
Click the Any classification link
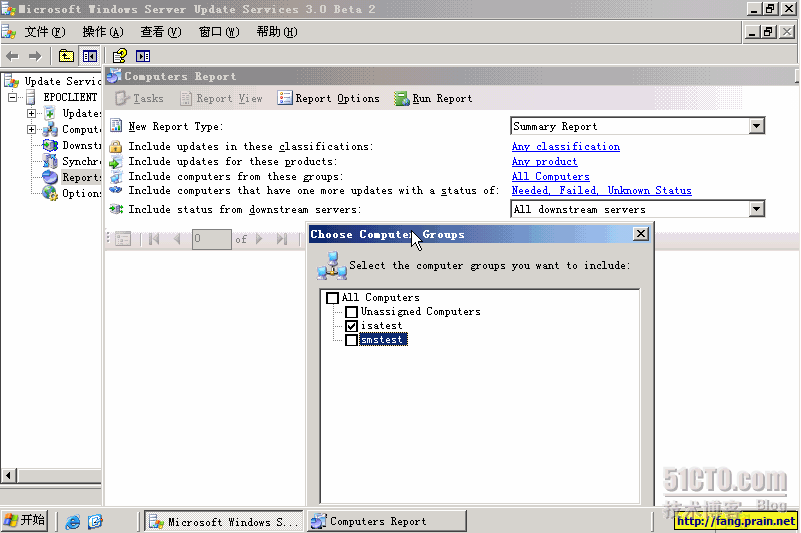[x=566, y=147]
